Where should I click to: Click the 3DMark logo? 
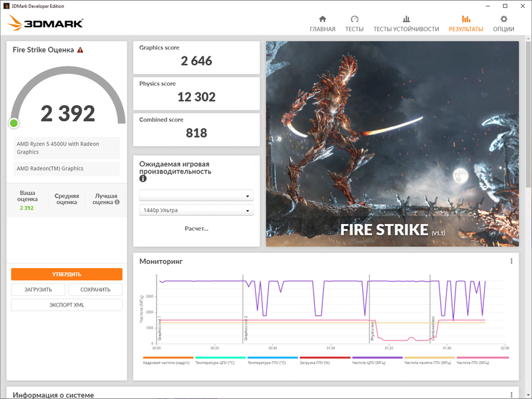[x=45, y=23]
